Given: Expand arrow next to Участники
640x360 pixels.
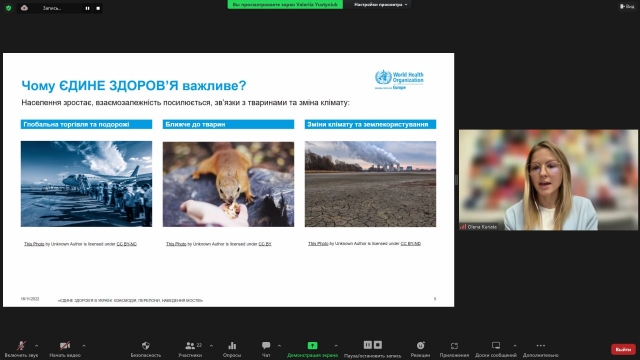Looking at the screenshot, I should (x=211, y=346).
